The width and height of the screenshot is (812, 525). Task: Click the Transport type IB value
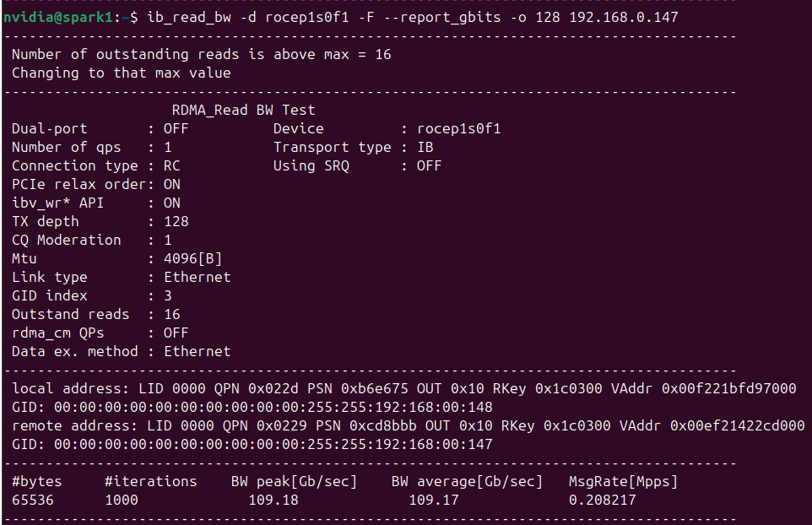click(x=425, y=148)
